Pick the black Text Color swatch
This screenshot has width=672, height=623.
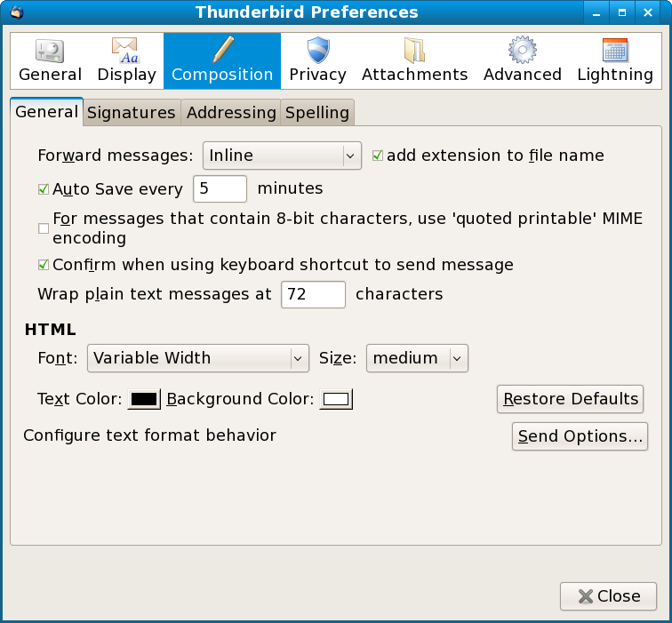click(x=144, y=399)
